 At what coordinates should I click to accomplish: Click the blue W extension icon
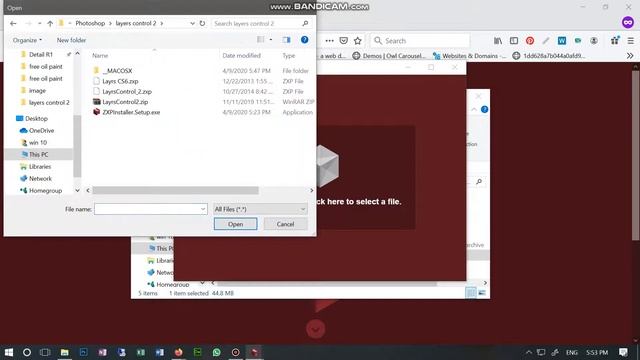point(562,40)
